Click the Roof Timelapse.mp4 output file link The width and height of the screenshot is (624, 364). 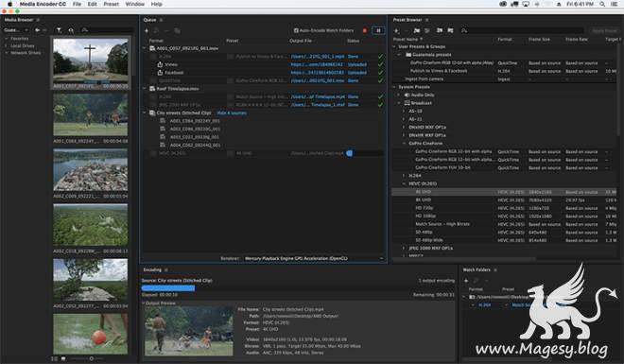[x=318, y=96]
